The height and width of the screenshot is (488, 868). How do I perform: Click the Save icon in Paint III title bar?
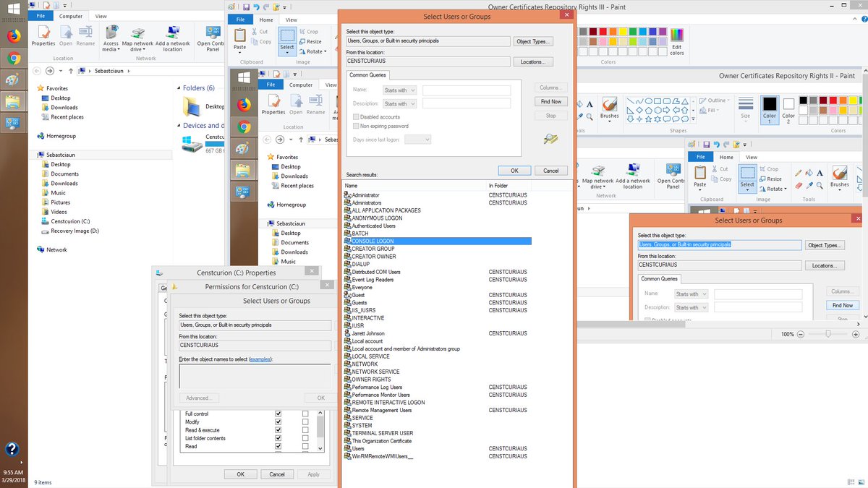click(246, 7)
